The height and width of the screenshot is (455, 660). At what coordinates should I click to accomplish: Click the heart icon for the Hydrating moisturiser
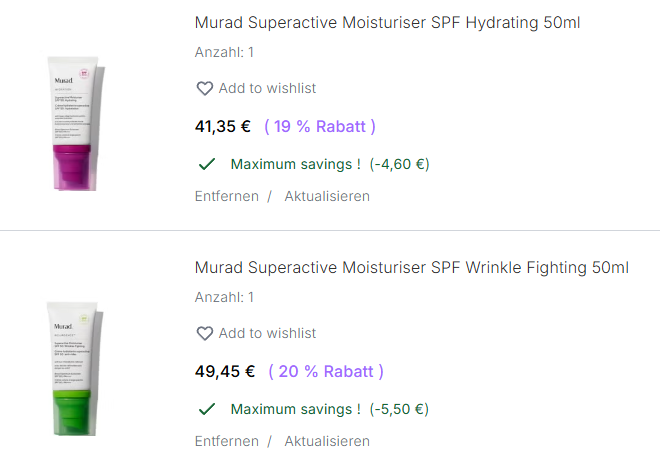[204, 89]
